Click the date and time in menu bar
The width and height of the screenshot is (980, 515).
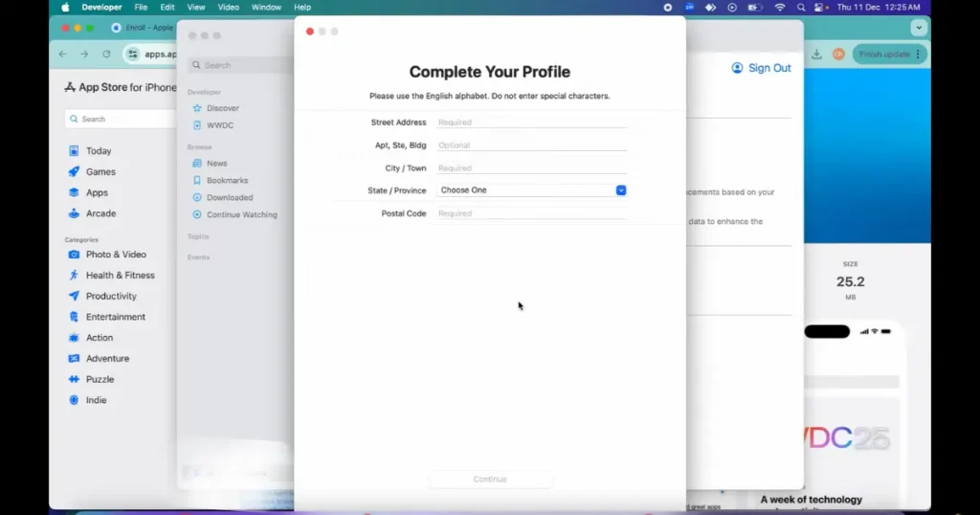click(879, 8)
